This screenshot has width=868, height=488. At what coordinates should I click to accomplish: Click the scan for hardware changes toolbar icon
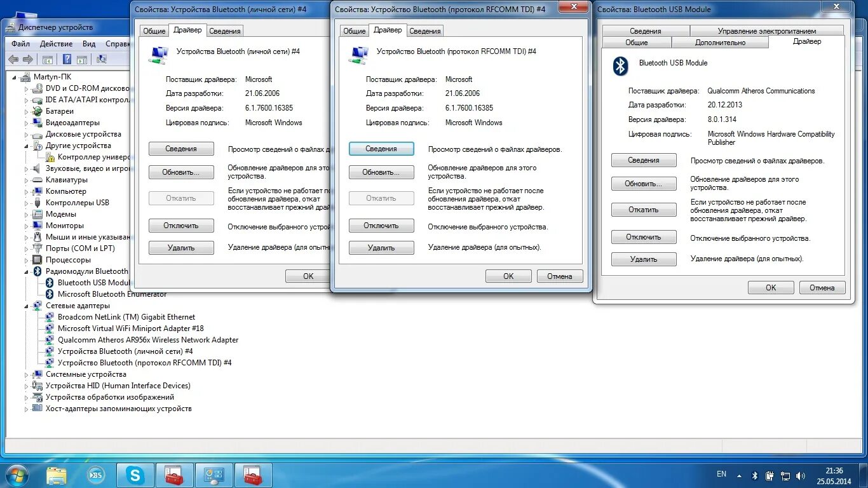pos(102,59)
